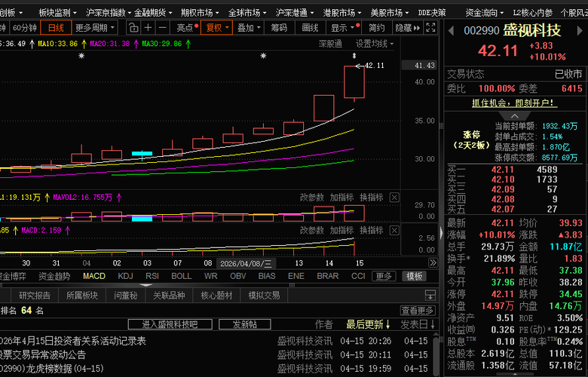Image resolution: width=588 pixels, height=377 pixels.
Task: Click 加指标 in volume panel
Action: click(341, 198)
